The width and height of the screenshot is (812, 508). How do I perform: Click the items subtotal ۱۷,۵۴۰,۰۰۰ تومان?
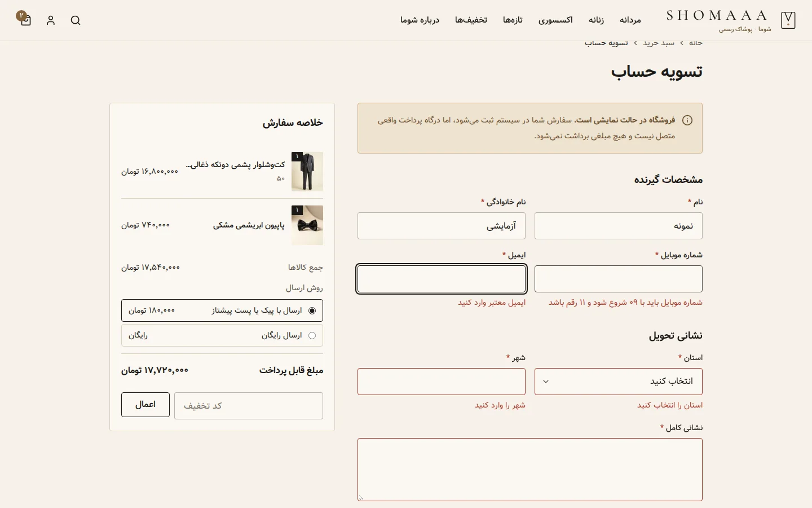(x=151, y=268)
